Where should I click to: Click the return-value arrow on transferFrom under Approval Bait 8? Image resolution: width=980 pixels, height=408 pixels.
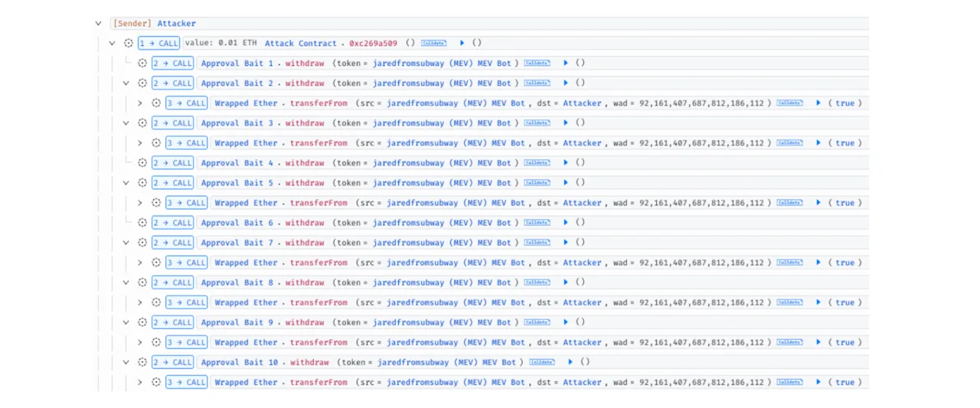coord(818,302)
